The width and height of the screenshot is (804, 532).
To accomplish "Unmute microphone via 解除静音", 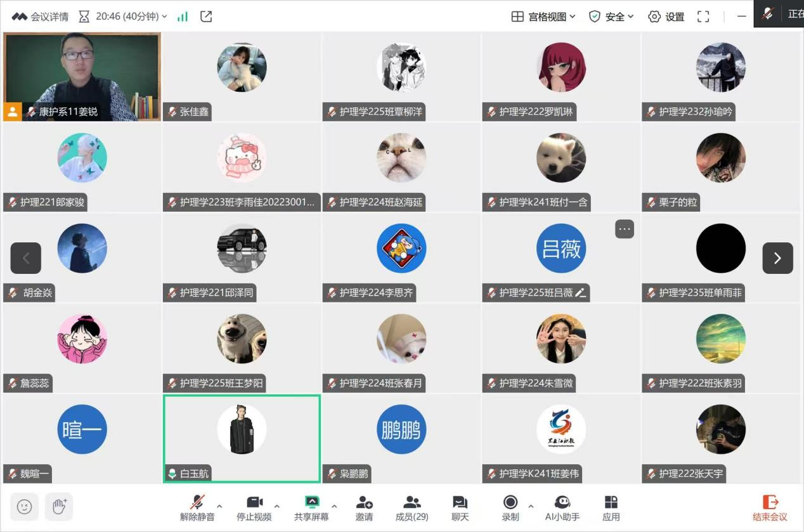I will coord(197,508).
